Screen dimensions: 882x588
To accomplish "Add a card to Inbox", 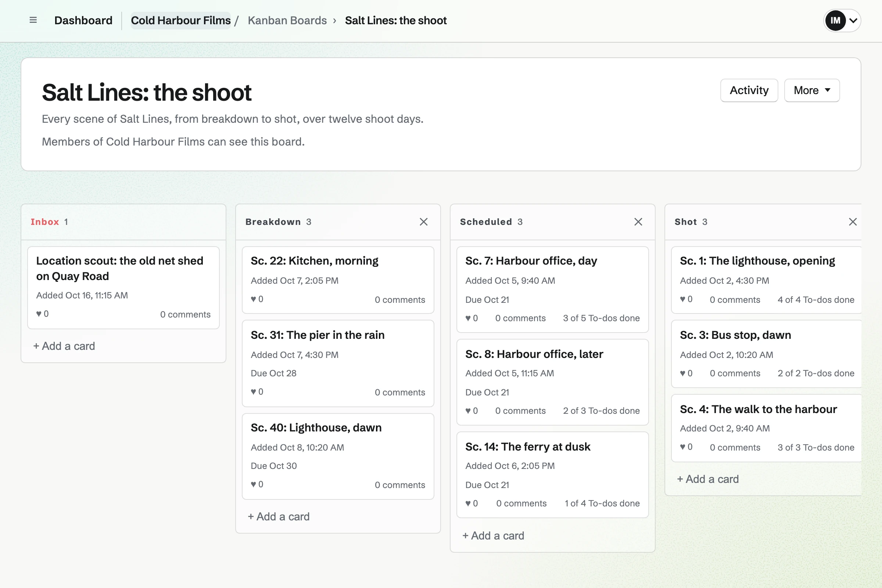I will (x=64, y=346).
